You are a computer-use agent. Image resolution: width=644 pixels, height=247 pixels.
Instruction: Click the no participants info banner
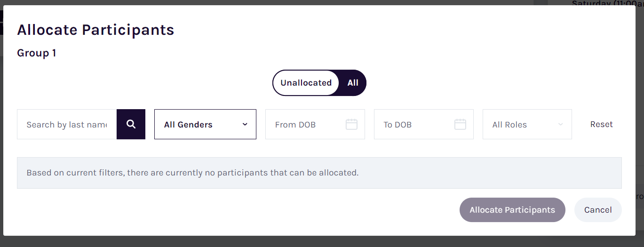[319, 173]
